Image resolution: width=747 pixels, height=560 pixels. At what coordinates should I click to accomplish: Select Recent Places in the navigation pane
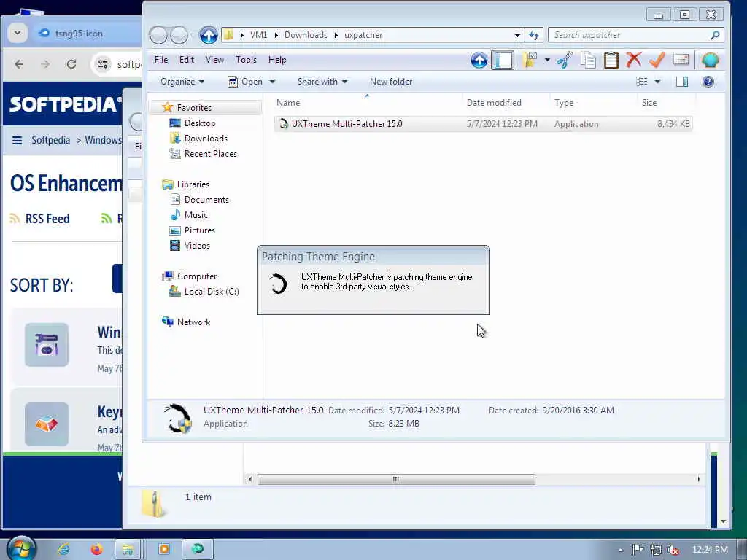(x=211, y=153)
